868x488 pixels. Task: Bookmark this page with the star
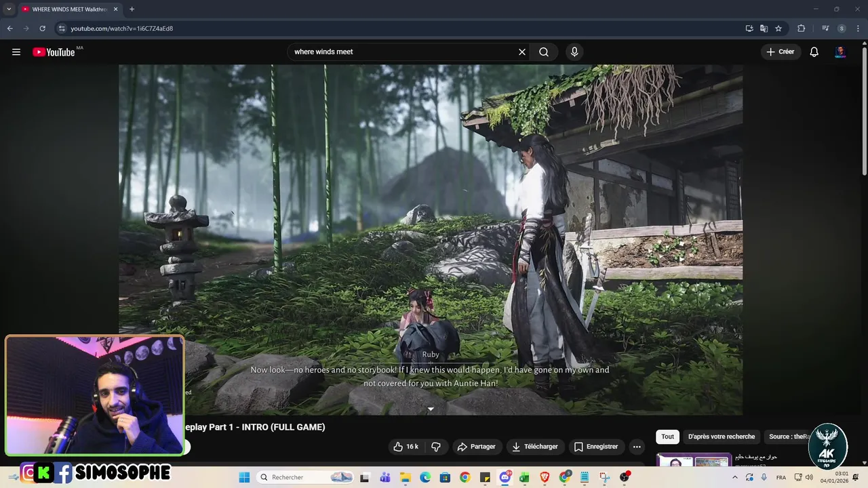tap(778, 28)
